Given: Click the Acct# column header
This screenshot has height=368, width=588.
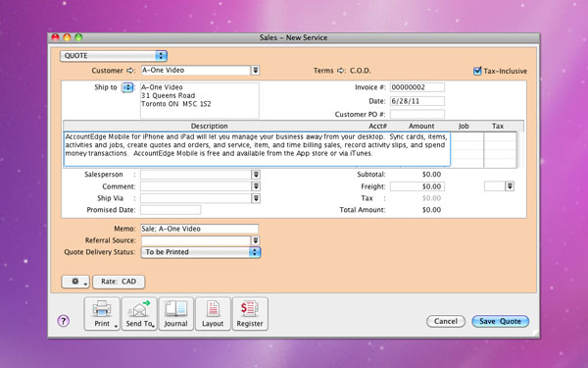Looking at the screenshot, I should [377, 127].
